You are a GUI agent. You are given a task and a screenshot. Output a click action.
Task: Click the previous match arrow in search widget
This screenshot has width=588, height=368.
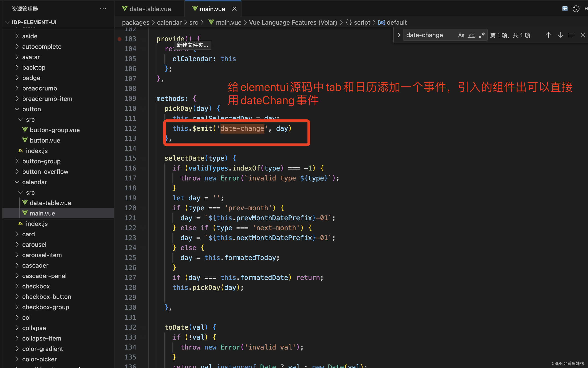[549, 35]
